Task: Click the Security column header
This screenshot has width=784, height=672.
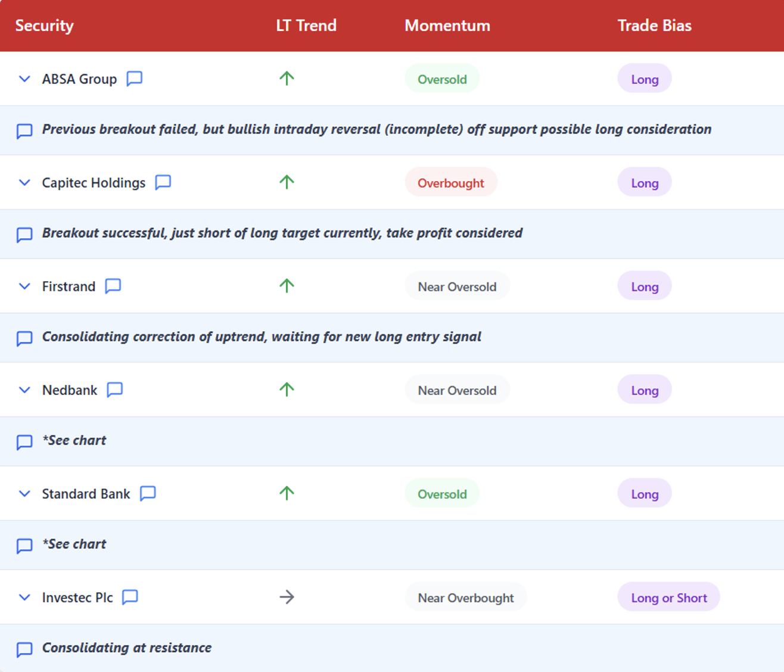Action: pyautogui.click(x=45, y=26)
